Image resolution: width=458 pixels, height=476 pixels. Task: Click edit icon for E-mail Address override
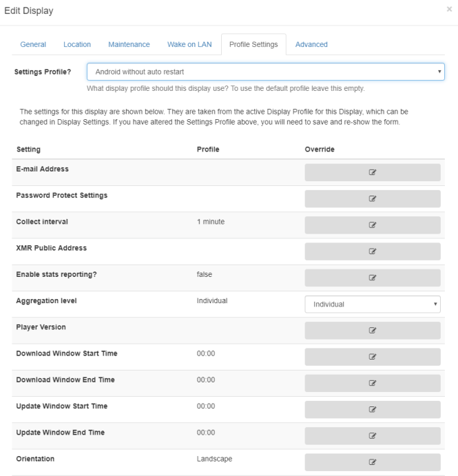373,172
